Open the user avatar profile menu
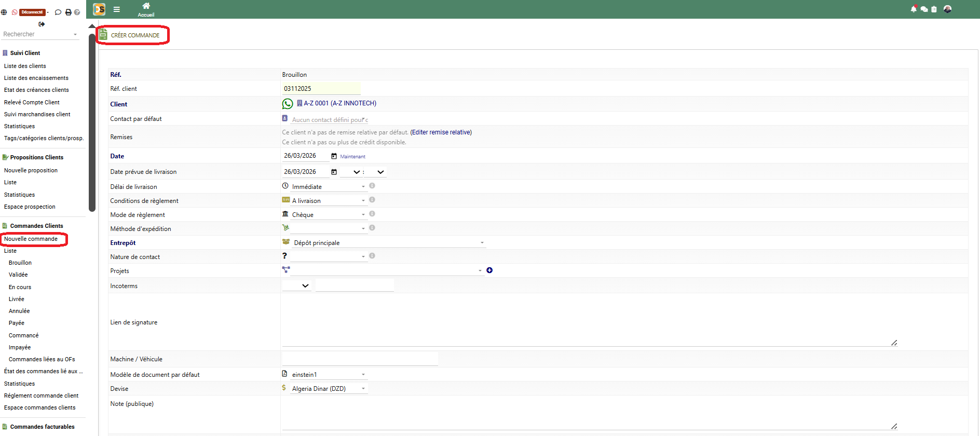The width and height of the screenshot is (980, 436). (947, 9)
